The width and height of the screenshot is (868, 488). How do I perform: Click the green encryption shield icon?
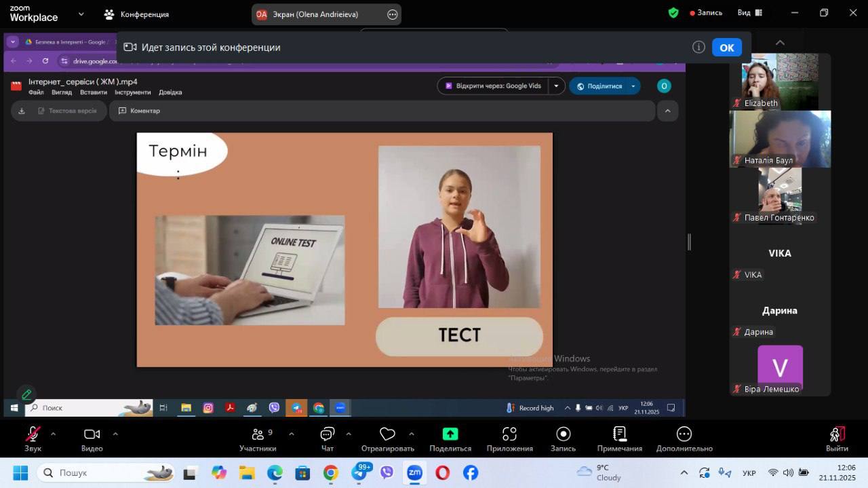[x=673, y=13]
